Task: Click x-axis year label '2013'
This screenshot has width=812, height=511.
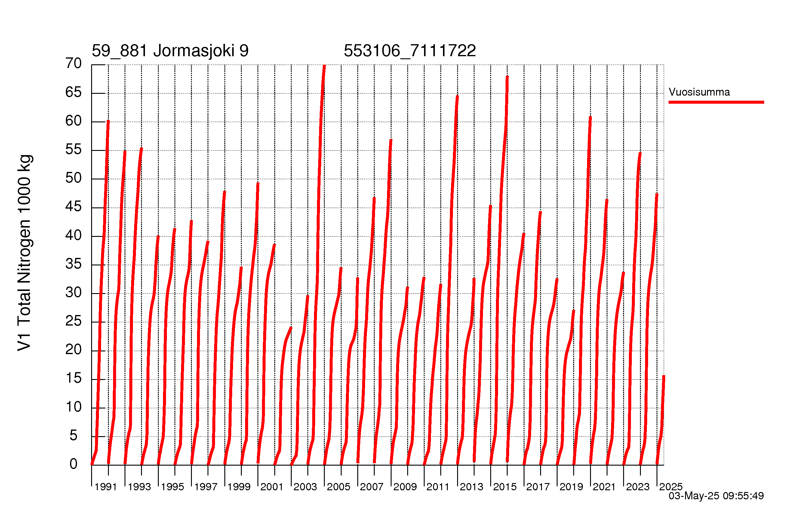Action: (472, 487)
